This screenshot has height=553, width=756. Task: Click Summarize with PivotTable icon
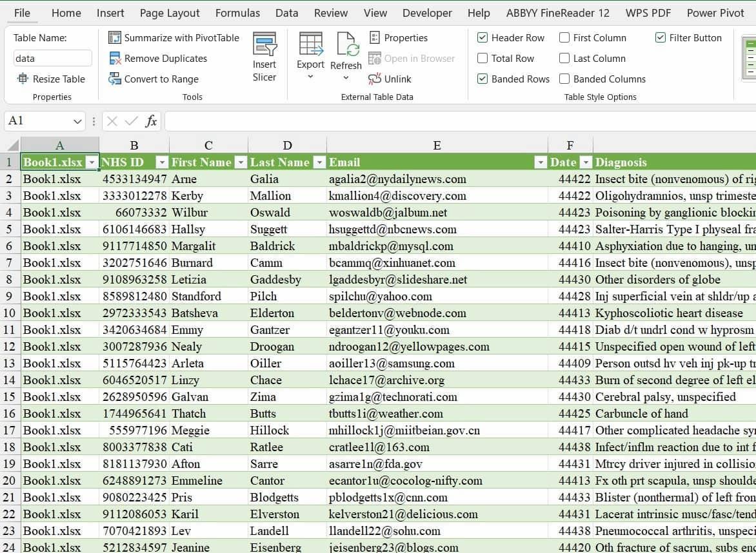click(115, 38)
